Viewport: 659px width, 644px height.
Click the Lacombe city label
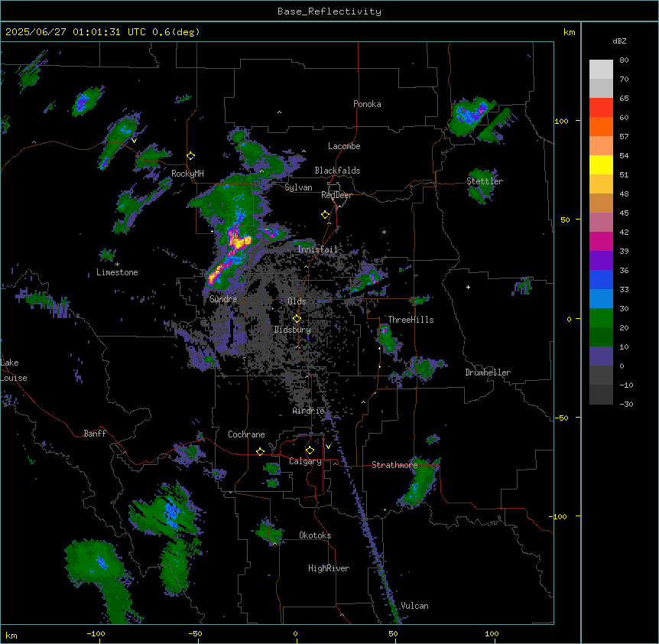coord(344,146)
